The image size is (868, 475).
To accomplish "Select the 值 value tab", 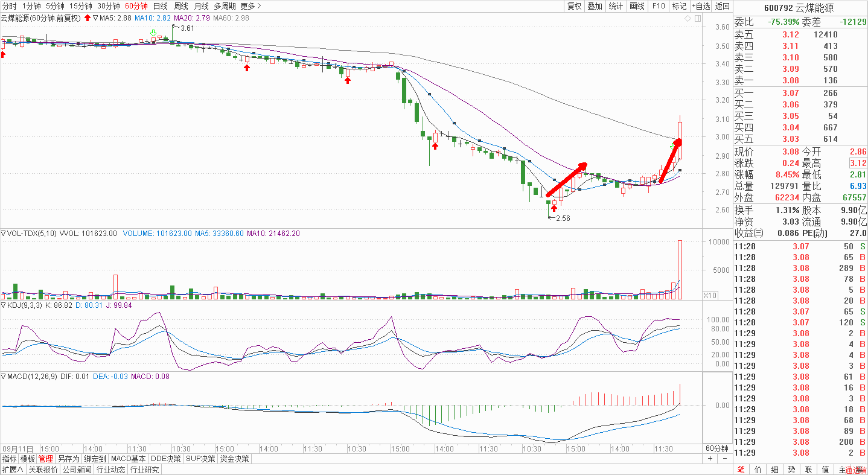I will [826, 470].
